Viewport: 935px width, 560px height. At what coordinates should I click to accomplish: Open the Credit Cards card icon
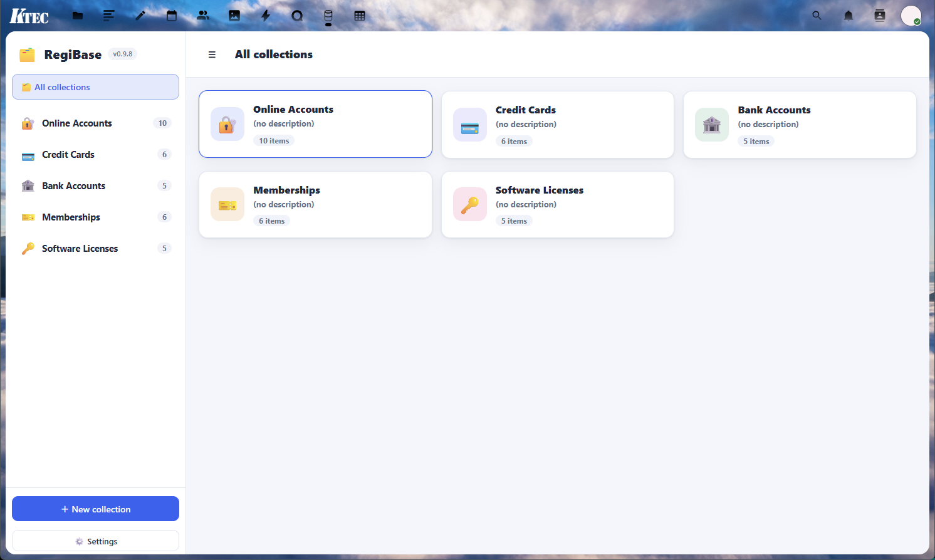(470, 125)
